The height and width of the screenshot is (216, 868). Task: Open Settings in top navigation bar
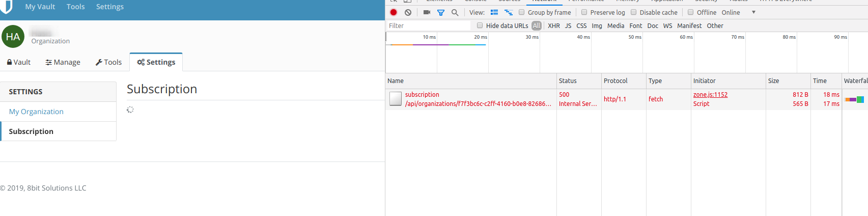[x=110, y=7]
